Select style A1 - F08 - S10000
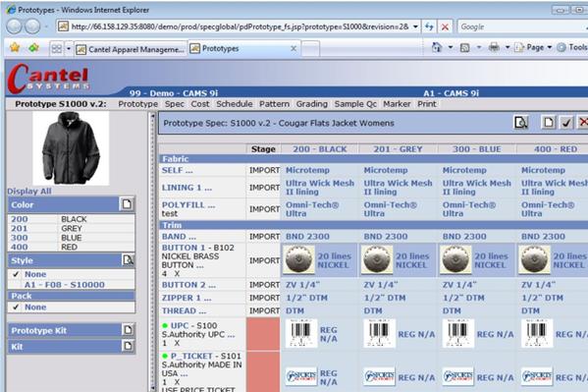Screen dimensions: 588x392 tap(65, 285)
